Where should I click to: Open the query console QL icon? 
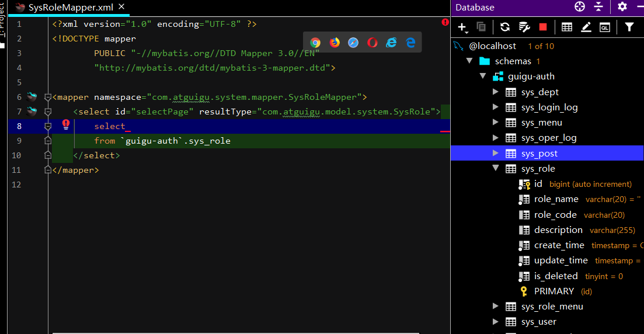pos(605,27)
